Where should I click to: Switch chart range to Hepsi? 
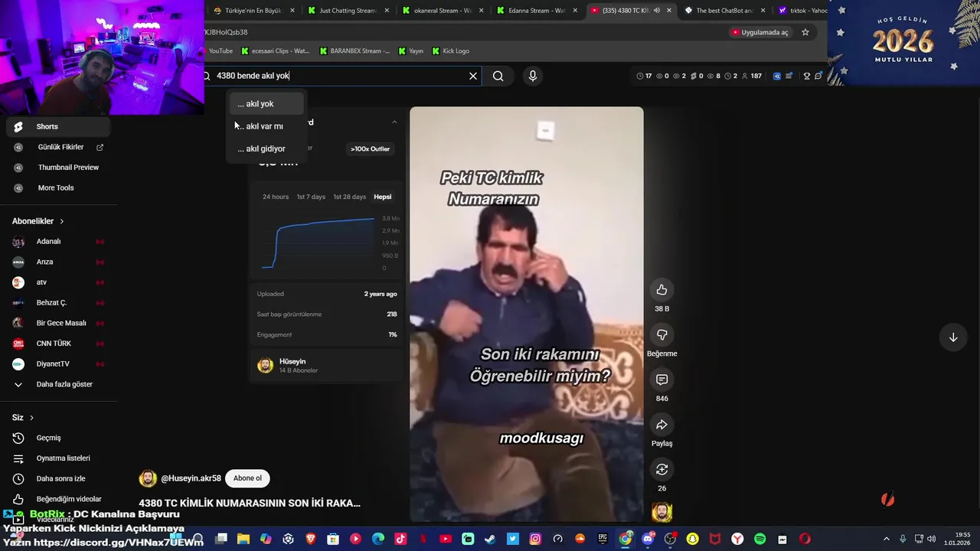[382, 197]
